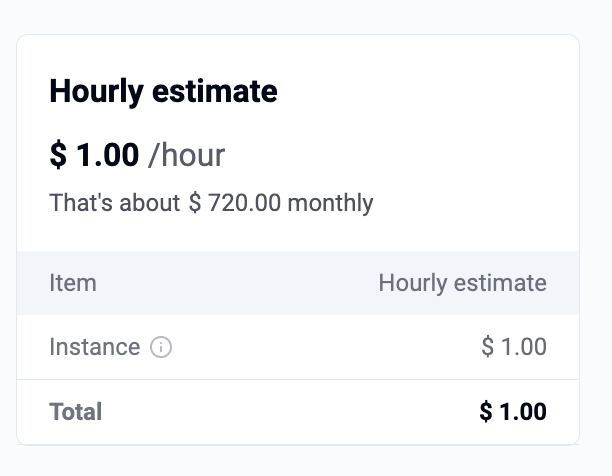Viewport: 612px width, 476px height.
Task: Click the blank area right of the card heading
Action: click(430, 92)
